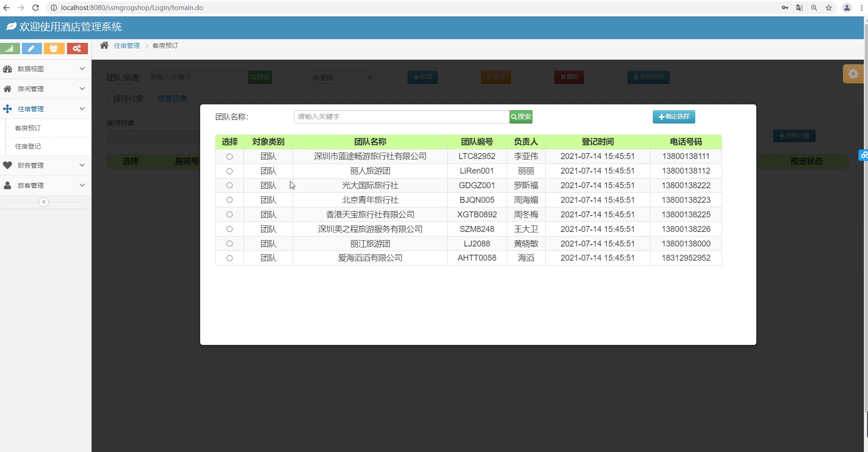Click the 财务管理 heart icon
Viewport: 868px width, 452px height.
pyautogui.click(x=8, y=165)
